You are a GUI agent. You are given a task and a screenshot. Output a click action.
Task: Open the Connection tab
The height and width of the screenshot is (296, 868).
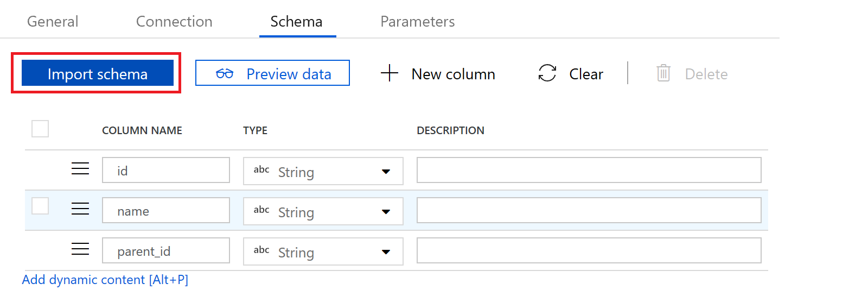click(174, 22)
